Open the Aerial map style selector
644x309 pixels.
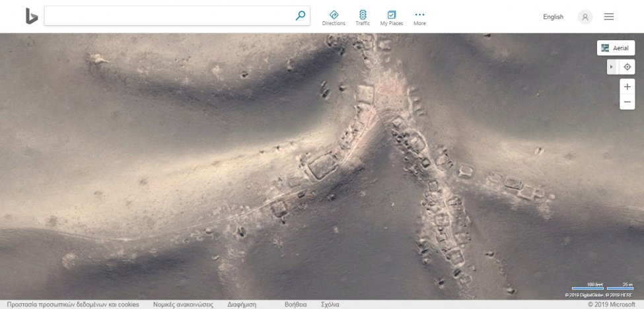pos(616,48)
